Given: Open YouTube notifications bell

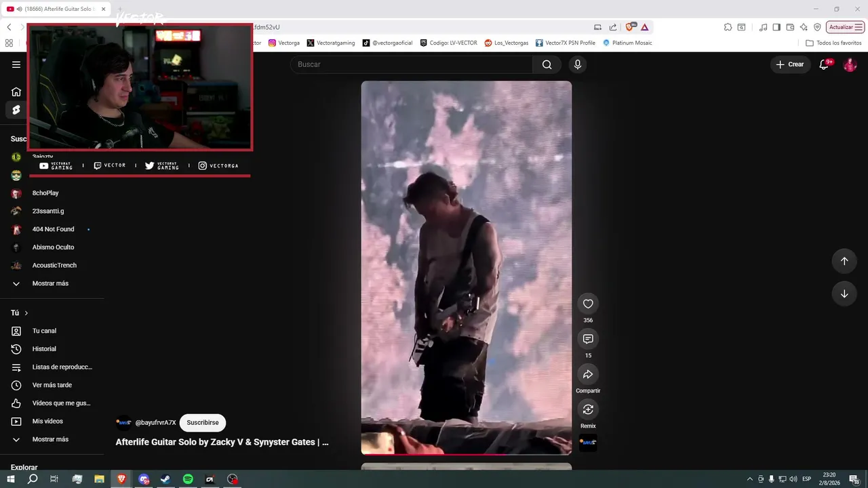Looking at the screenshot, I should tap(825, 64).
